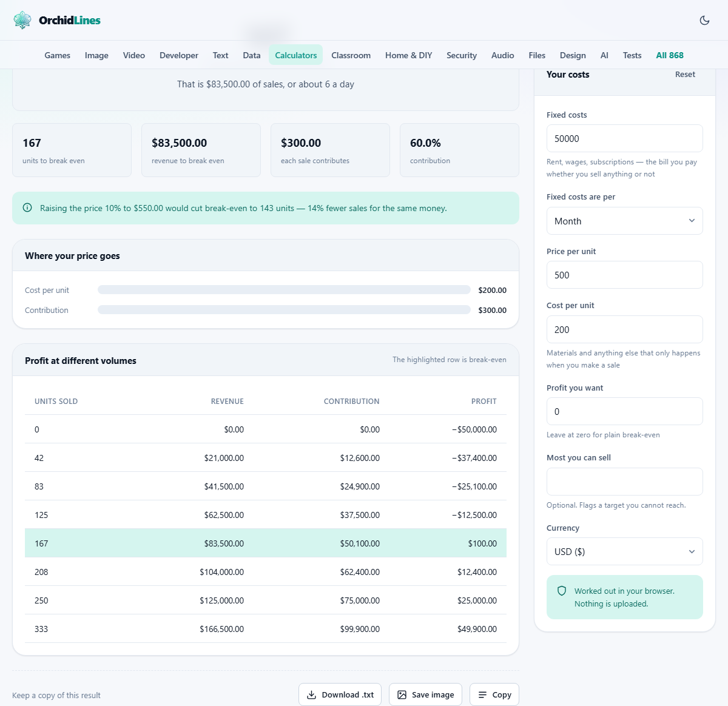The image size is (728, 706).
Task: Click the Where your price goes heading
Action: 72,256
